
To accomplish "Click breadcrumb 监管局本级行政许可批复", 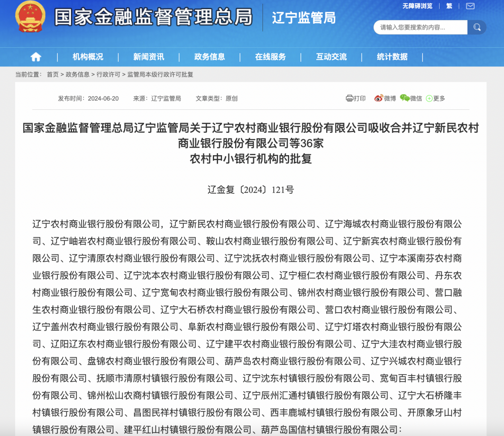I will [x=160, y=74].
